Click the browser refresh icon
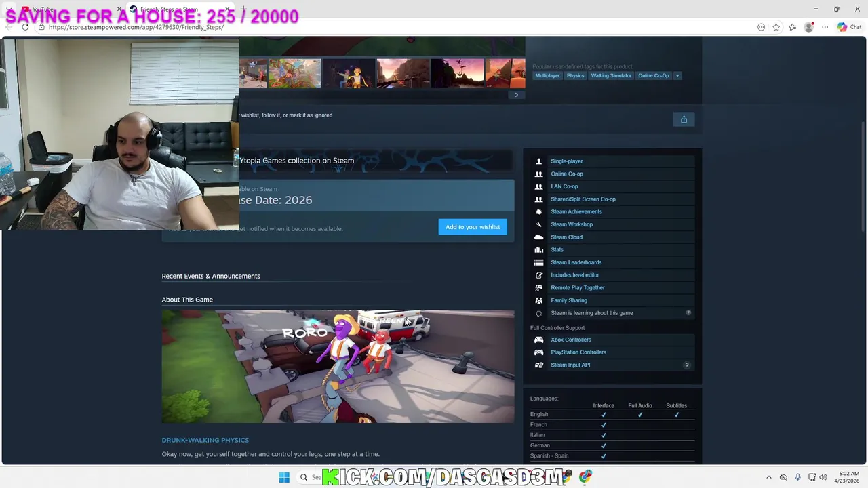This screenshot has height=488, width=868. (x=25, y=27)
